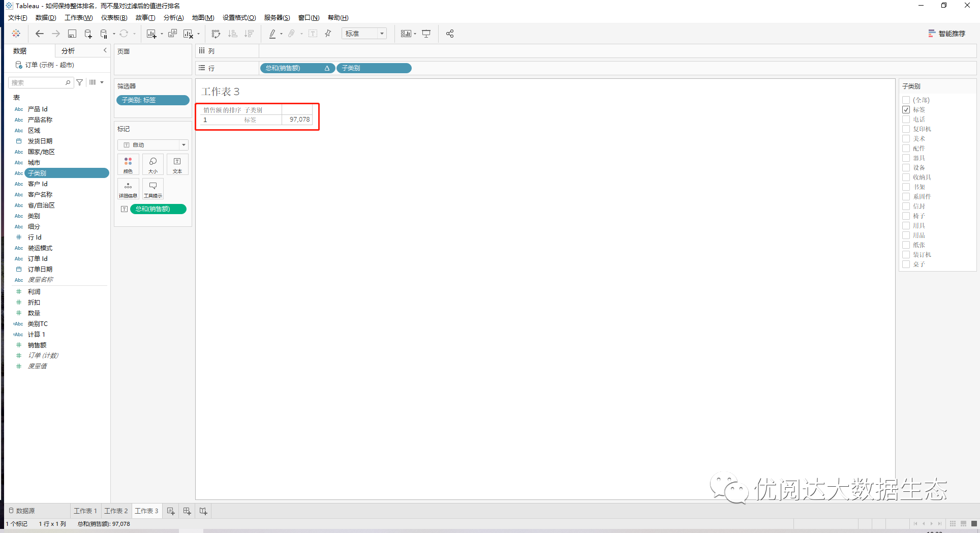Click the 97,078 table cell value
980x533 pixels.
299,120
